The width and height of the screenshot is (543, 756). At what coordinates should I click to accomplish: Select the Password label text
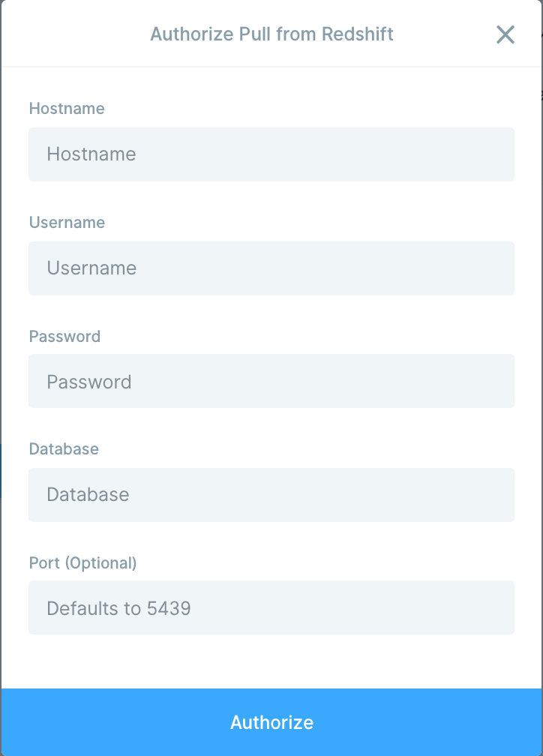64,336
